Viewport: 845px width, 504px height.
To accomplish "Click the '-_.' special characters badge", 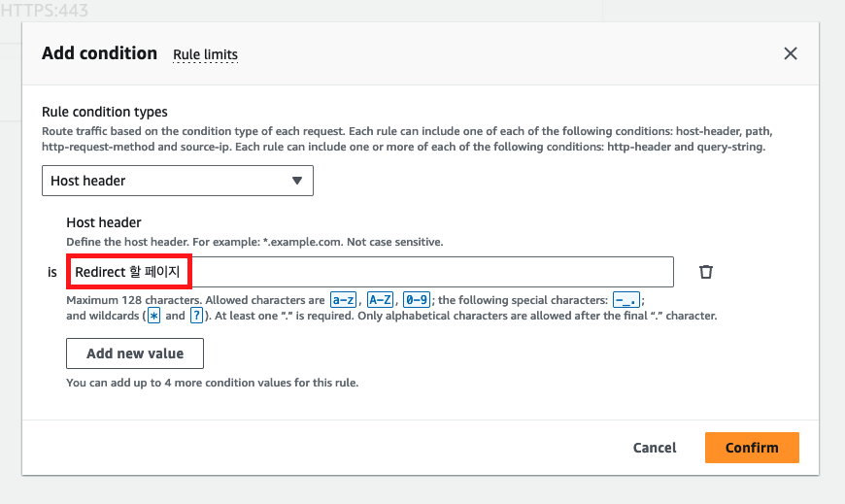I will (x=627, y=300).
